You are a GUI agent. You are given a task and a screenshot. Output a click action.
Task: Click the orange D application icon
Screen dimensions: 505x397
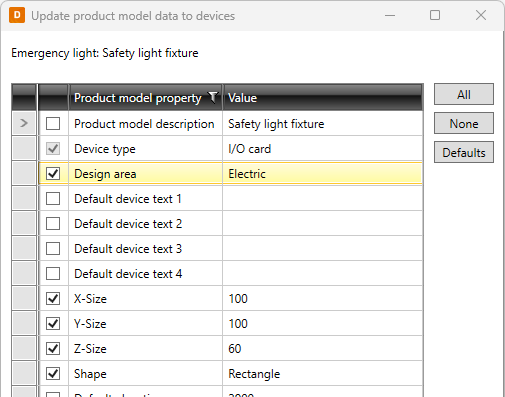[x=17, y=15]
